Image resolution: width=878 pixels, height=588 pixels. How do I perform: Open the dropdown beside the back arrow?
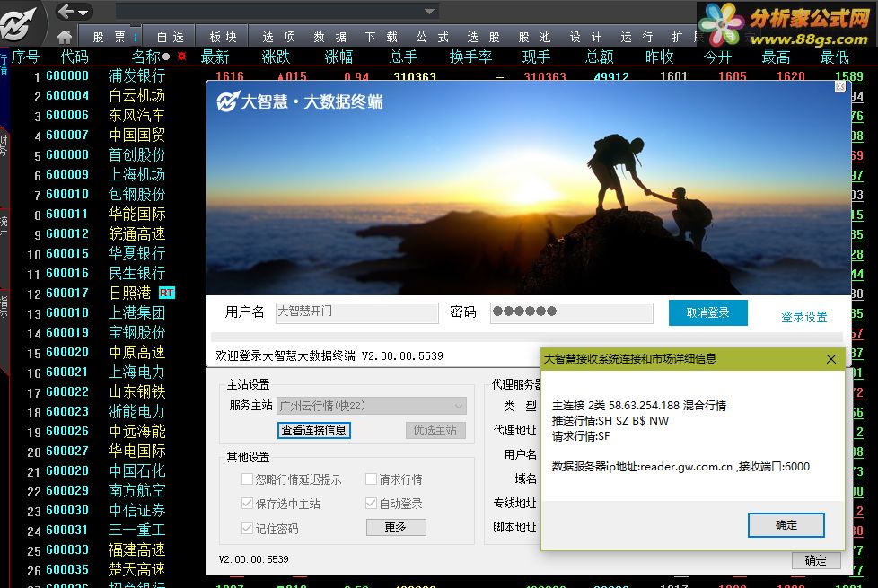click(x=83, y=13)
